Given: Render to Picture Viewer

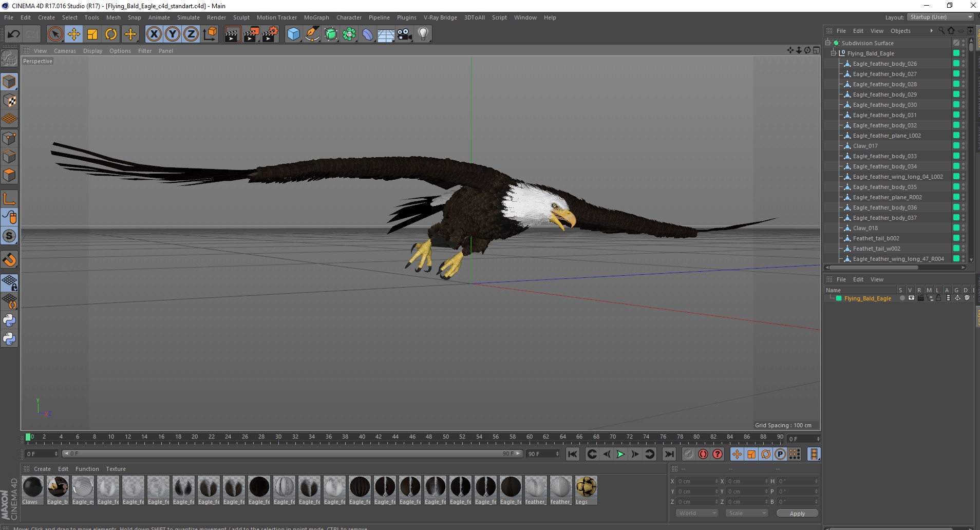Looking at the screenshot, I should click(x=251, y=34).
